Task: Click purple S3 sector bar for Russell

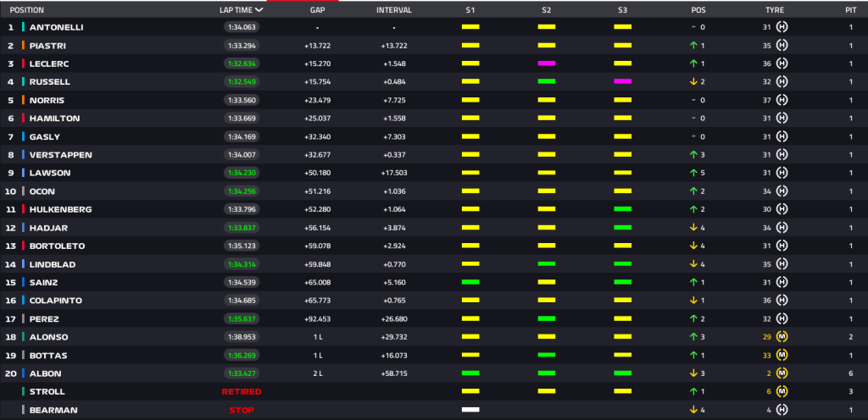Action: 623,82
